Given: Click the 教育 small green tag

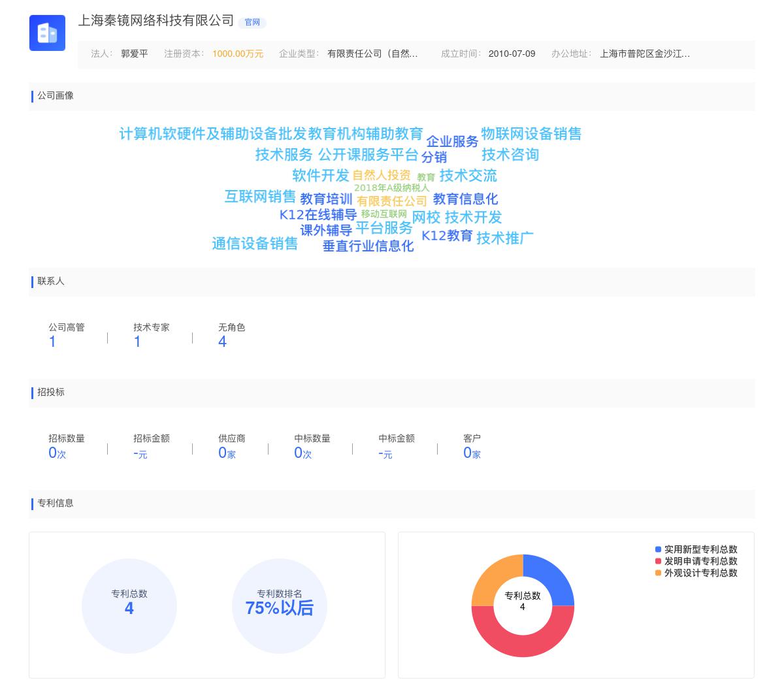Looking at the screenshot, I should click(x=426, y=177).
